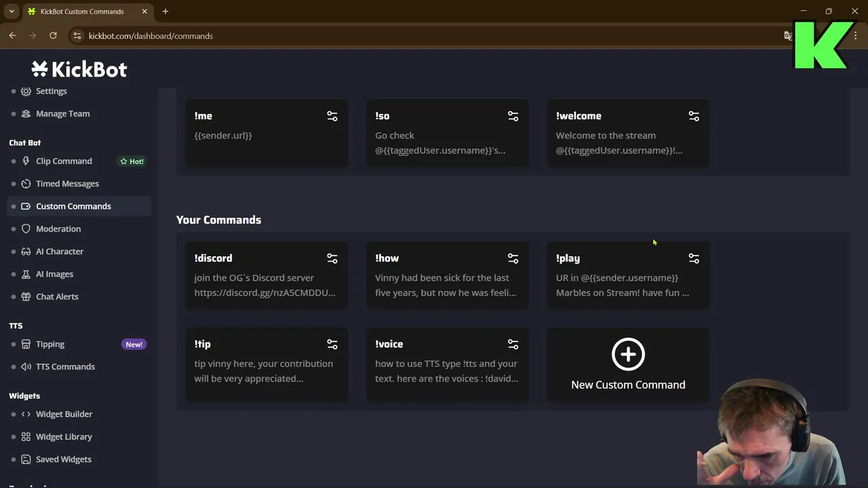
Task: Open Widget Library page
Action: click(64, 436)
